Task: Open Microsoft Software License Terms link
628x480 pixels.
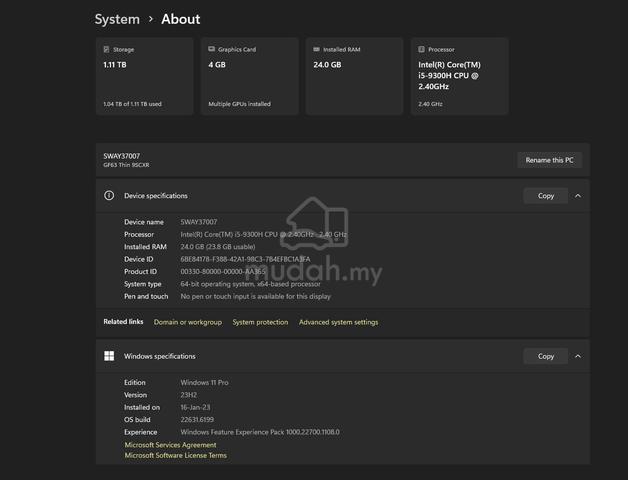Action: [175, 455]
